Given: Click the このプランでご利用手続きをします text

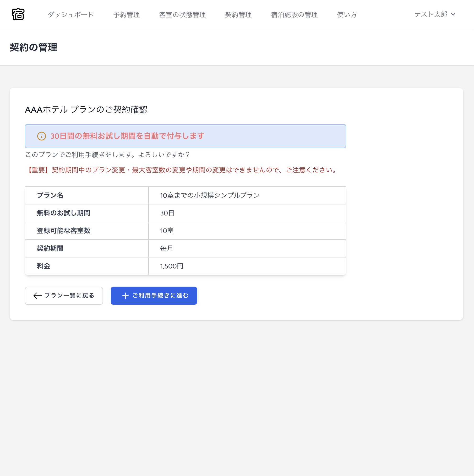Looking at the screenshot, I should click(108, 155).
